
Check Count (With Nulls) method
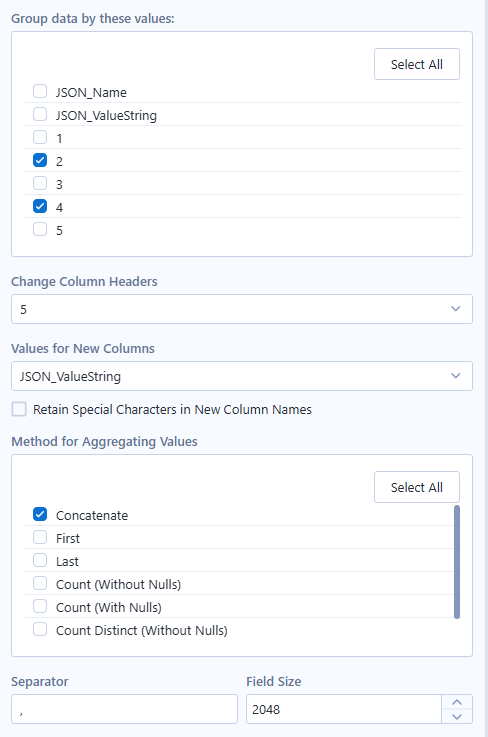(x=40, y=606)
